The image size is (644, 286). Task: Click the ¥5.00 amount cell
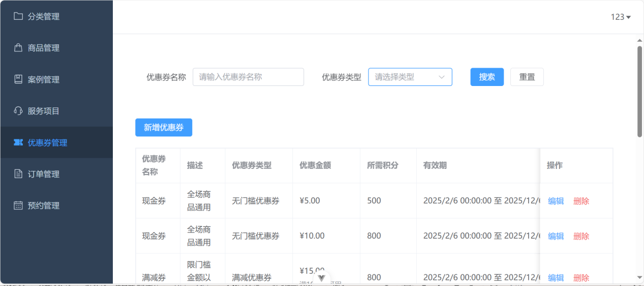tap(326, 201)
